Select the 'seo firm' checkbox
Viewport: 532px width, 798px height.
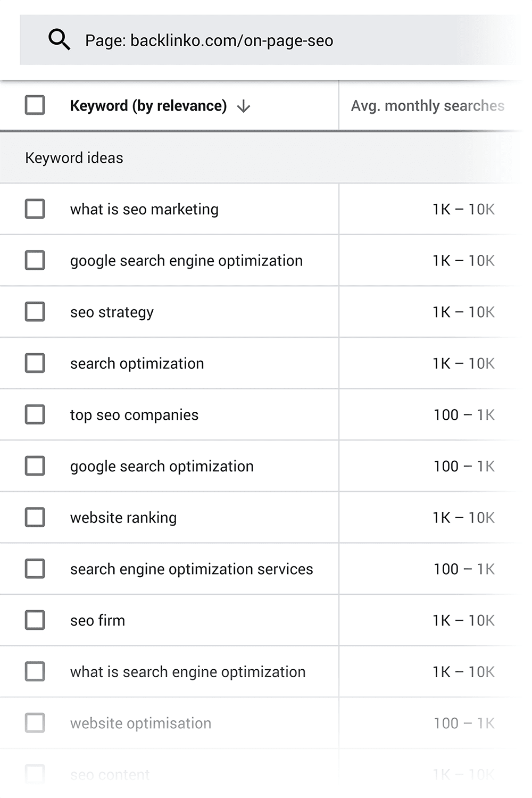click(x=35, y=620)
